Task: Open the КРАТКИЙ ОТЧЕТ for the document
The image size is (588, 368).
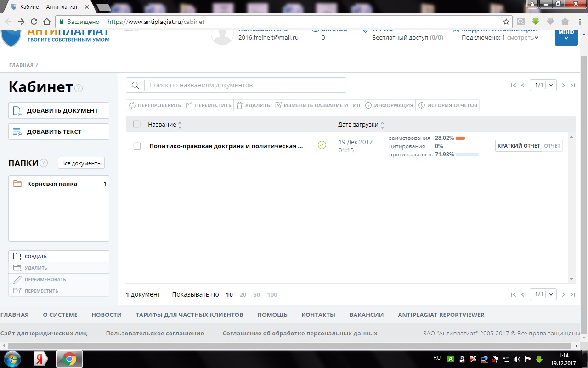Action: (519, 146)
